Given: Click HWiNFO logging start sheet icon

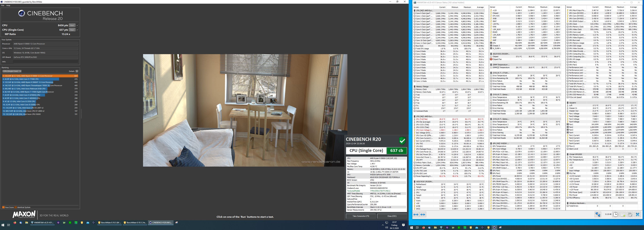Looking at the screenshot, I should click(x=623, y=215).
